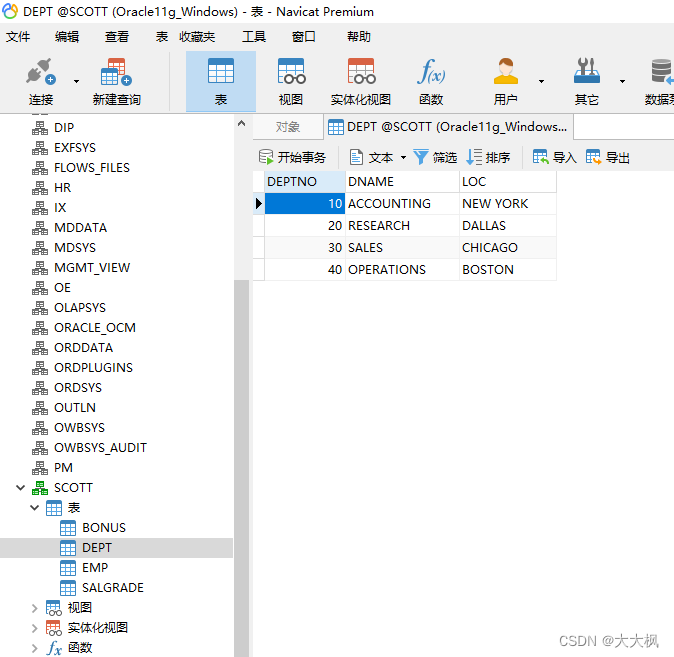Select the Table (表) toolbar icon
The image size is (674, 657).
pos(221,71)
